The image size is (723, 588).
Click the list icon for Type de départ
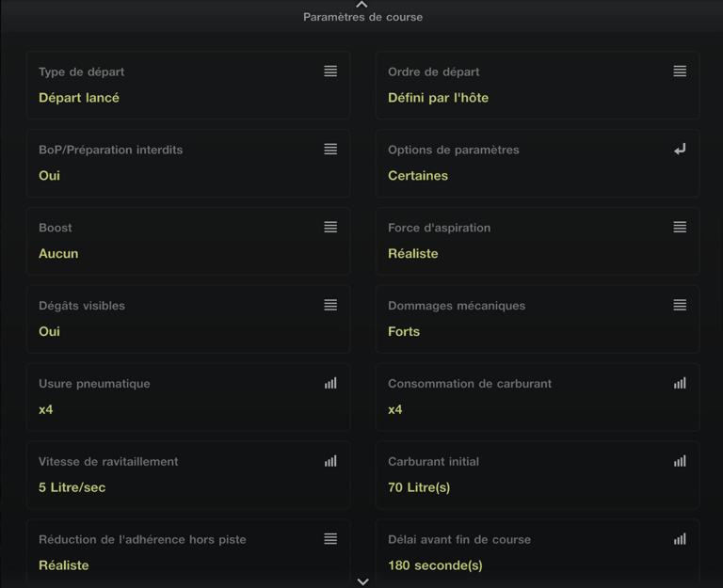point(330,72)
